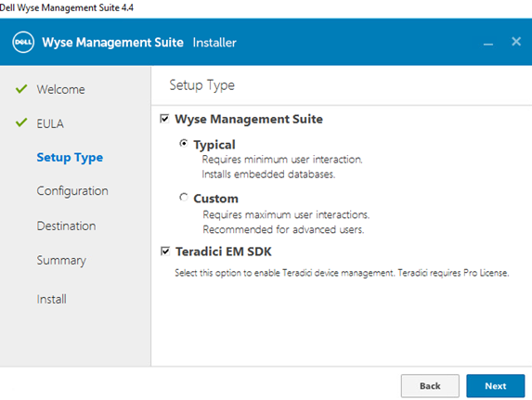Image resolution: width=532 pixels, height=400 pixels.
Task: Click the Teradici Pro License description text
Action: [342, 273]
